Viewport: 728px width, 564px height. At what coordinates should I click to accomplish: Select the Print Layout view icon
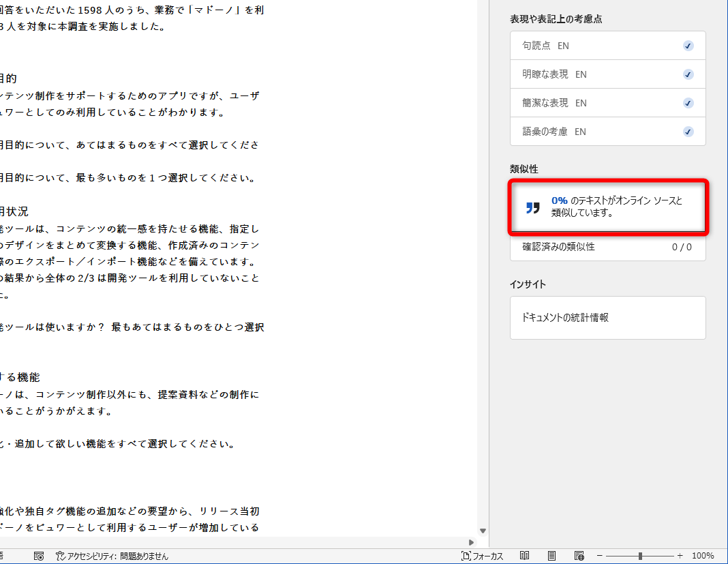point(551,555)
